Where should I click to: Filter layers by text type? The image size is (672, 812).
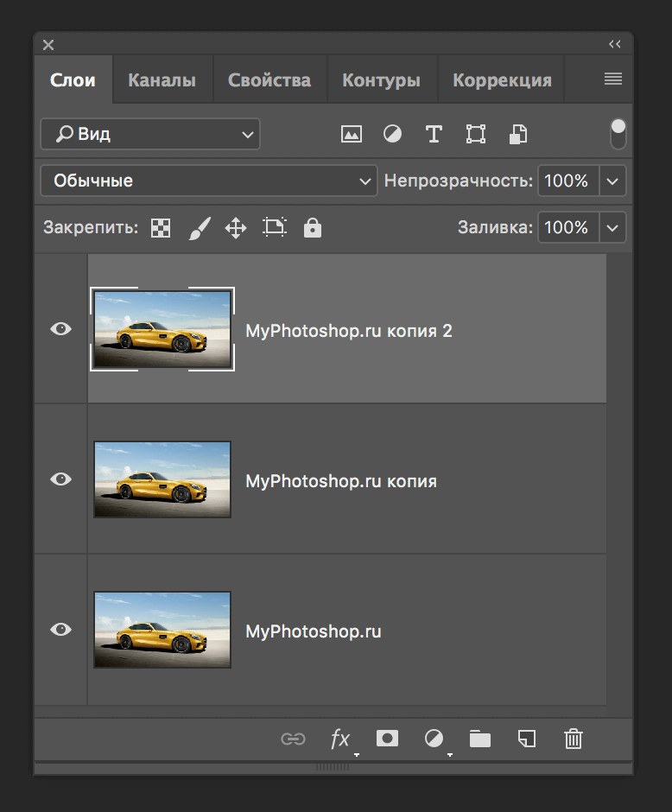coord(434,134)
